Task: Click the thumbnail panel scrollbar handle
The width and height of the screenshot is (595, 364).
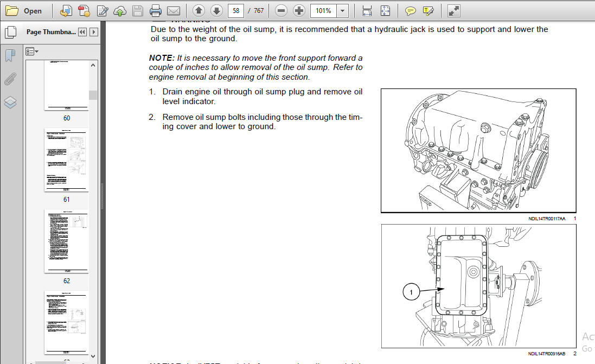Action: (93, 95)
